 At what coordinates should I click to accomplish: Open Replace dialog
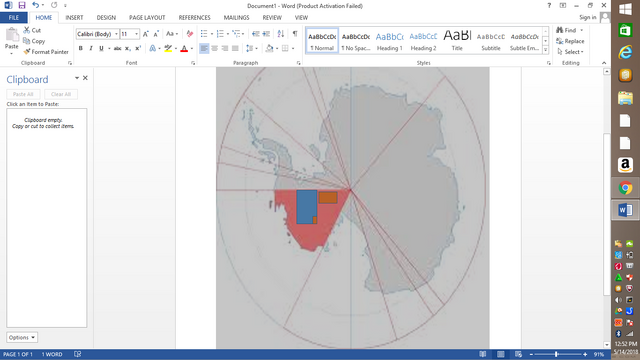point(570,41)
